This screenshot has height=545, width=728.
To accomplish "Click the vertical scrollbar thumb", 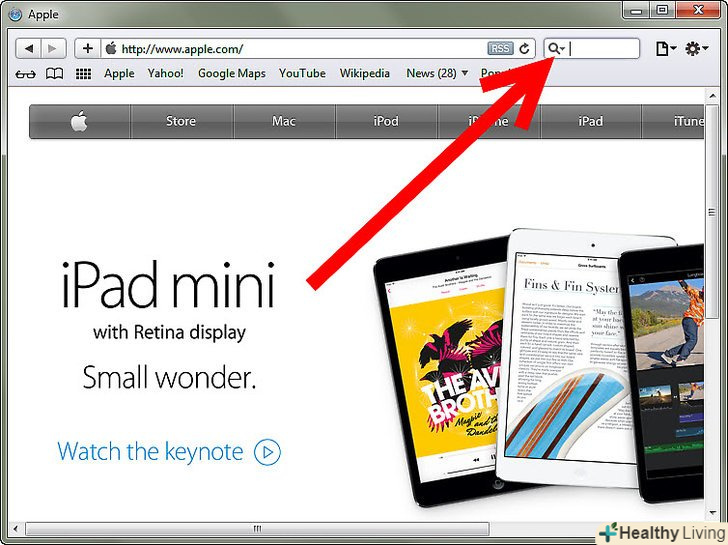I will point(712,211).
